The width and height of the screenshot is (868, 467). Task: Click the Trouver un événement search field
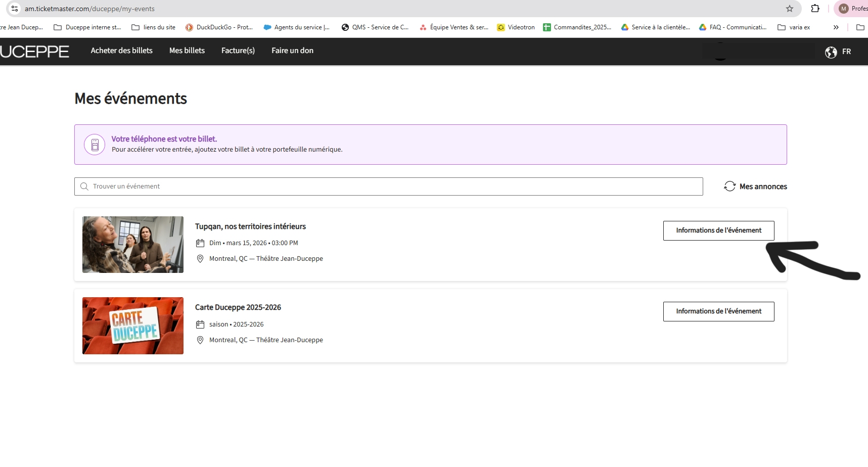click(388, 186)
